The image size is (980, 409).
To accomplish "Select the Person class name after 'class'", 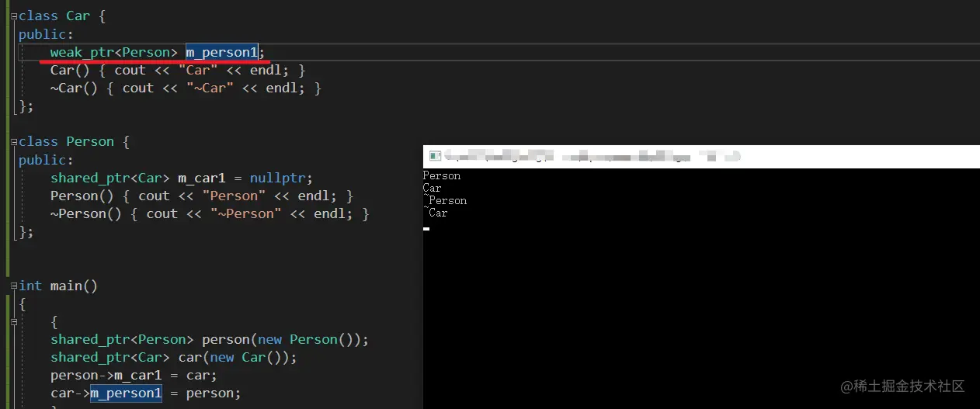I will 90,142.
